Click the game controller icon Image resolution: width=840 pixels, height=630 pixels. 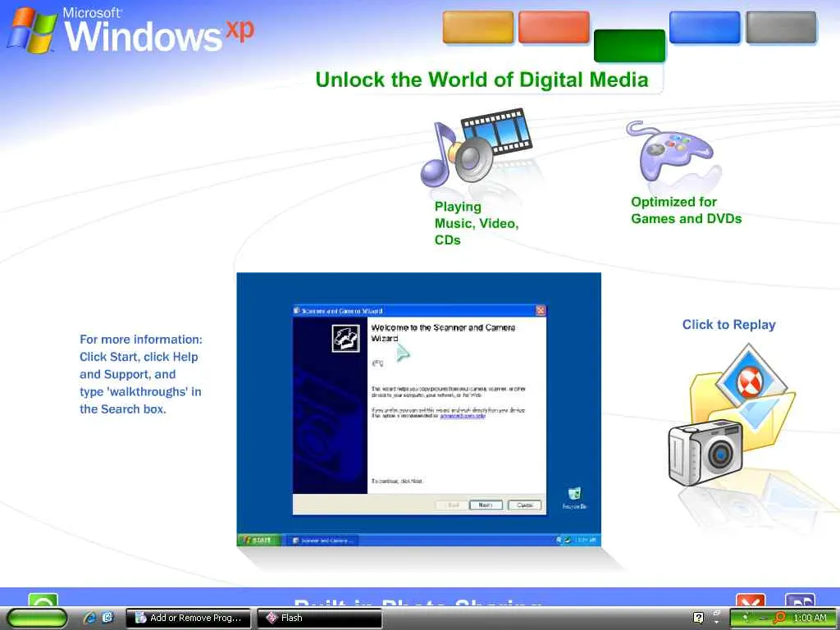tap(669, 151)
